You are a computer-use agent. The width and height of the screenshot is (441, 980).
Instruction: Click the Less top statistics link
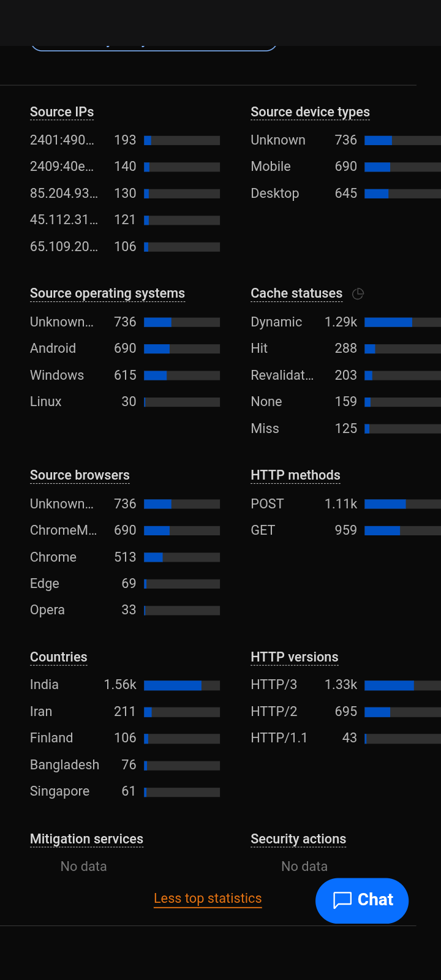tap(208, 899)
